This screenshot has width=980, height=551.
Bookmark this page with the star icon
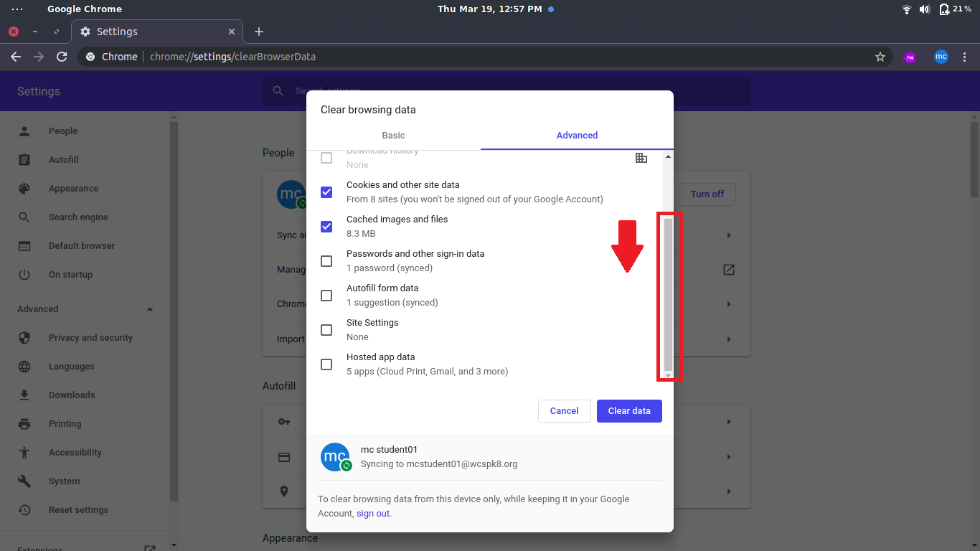(880, 57)
